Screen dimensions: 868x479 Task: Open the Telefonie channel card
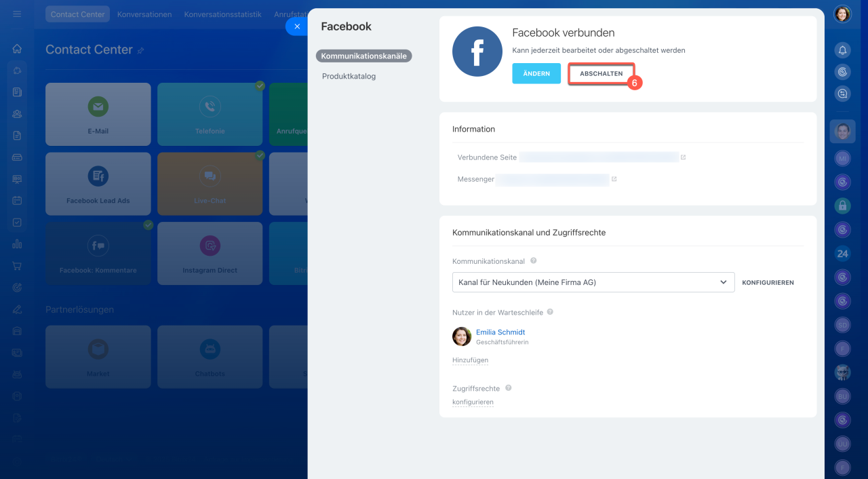(x=210, y=114)
